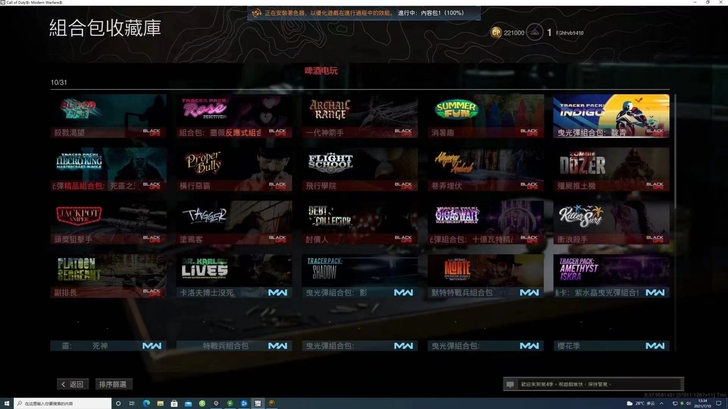Open the Necro King mastercraft bundle
Screen dimensions: 728x409
(109, 169)
